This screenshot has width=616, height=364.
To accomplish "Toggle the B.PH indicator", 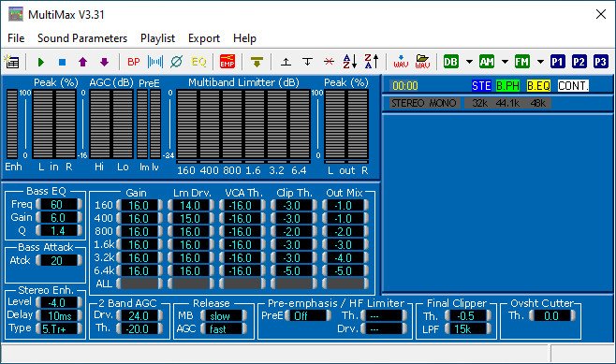I will 507,85.
